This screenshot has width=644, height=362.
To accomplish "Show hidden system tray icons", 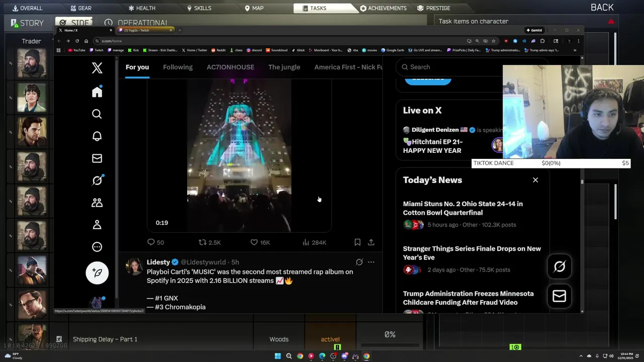I will click(x=582, y=356).
